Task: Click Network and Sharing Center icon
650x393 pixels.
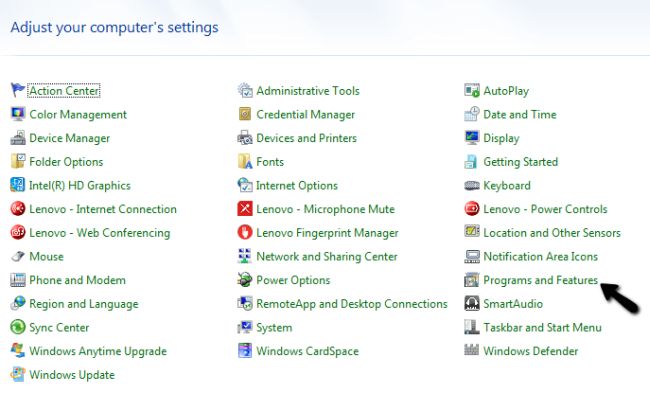Action: tap(245, 256)
